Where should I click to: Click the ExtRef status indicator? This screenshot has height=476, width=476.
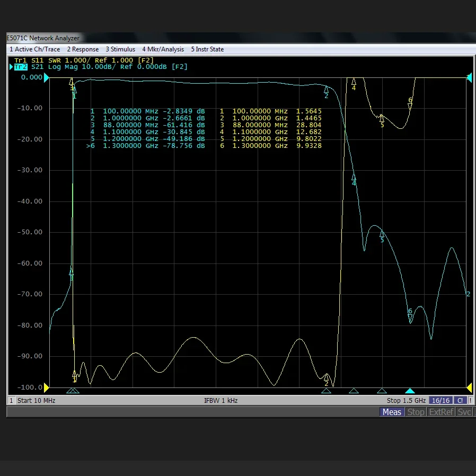441,412
